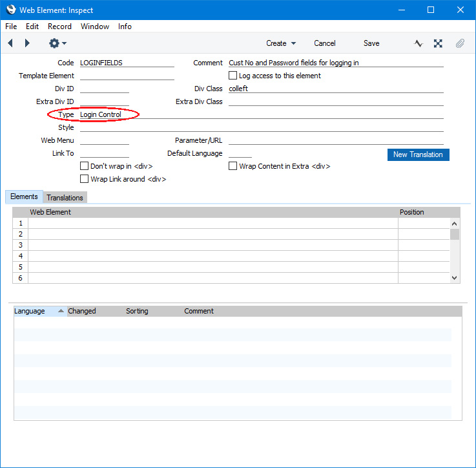Tick Don't wrap in <div> checkbox
The image size is (476, 468).
click(84, 166)
